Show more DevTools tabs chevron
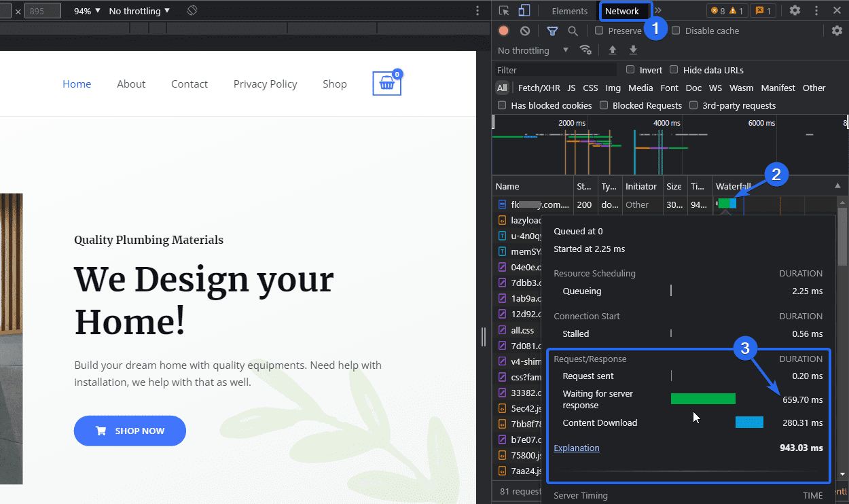Image resolution: width=849 pixels, height=504 pixels. 657,11
